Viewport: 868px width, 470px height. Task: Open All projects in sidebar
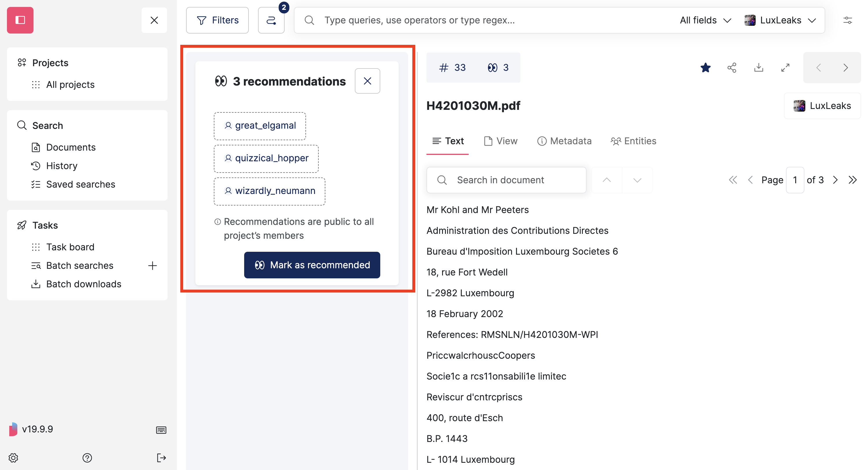coord(70,85)
